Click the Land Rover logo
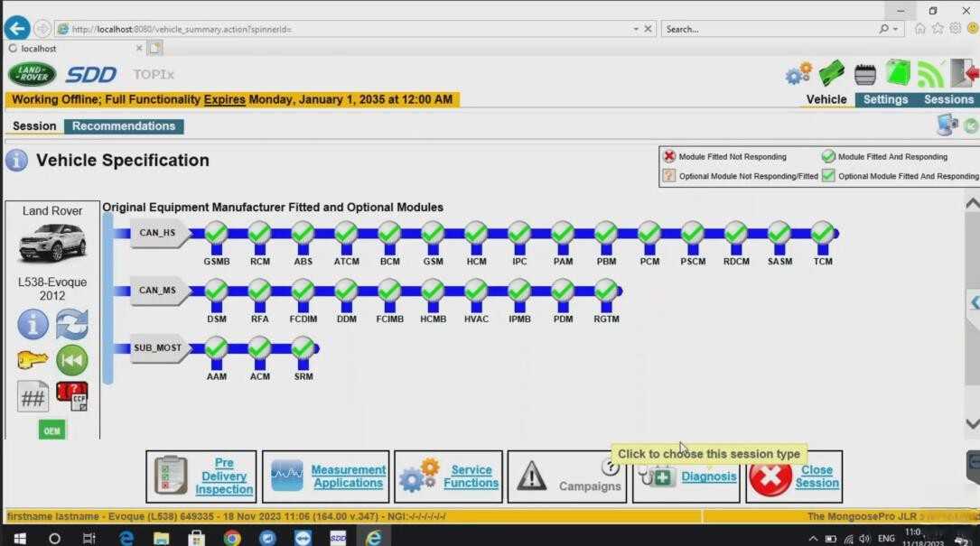980x546 pixels. tap(32, 74)
